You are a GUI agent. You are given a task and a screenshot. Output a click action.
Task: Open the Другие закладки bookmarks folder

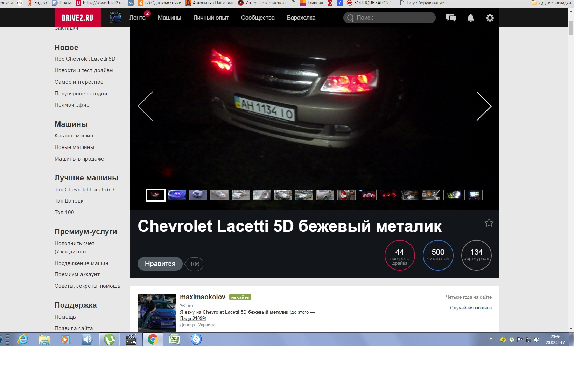tap(551, 3)
